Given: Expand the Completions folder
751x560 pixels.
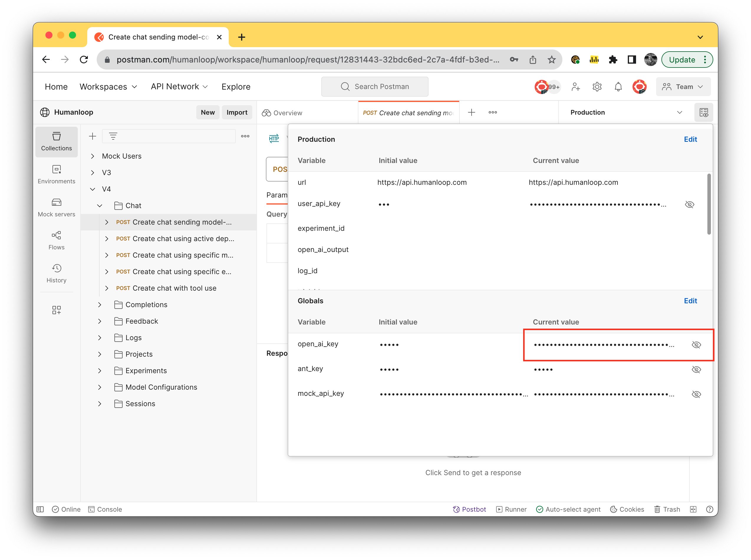Looking at the screenshot, I should click(99, 304).
